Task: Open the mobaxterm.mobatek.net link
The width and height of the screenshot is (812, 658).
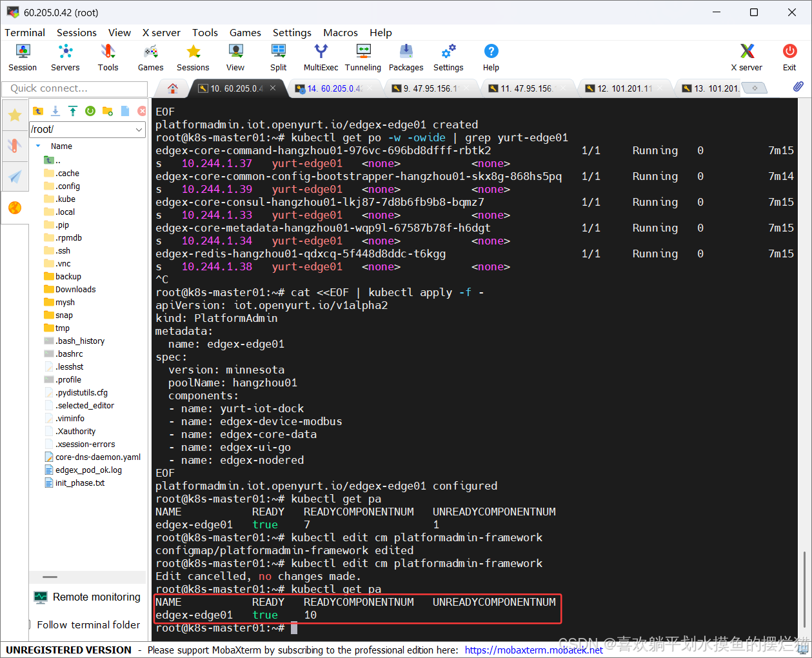Action: tap(534, 650)
